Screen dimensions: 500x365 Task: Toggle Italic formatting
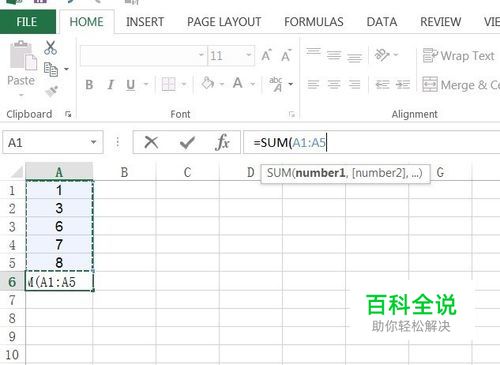pos(110,85)
